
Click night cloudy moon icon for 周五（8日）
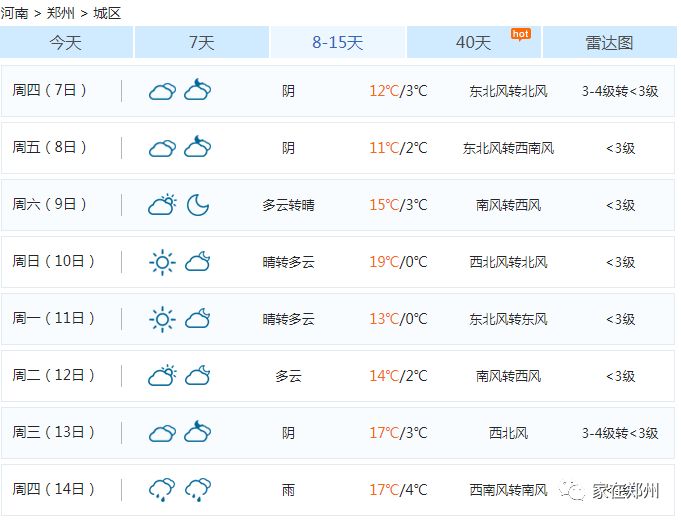click(x=198, y=146)
